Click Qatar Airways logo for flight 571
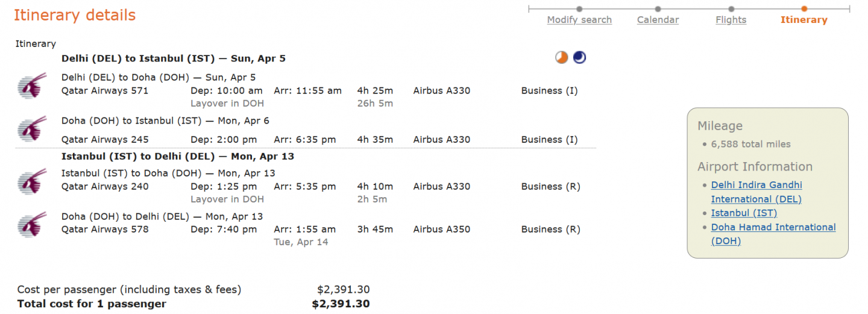 point(33,85)
